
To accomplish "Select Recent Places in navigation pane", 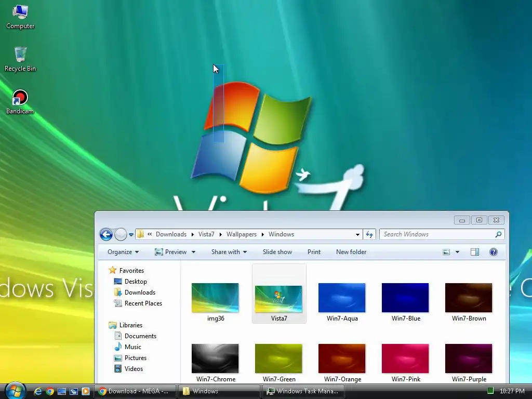I will click(x=138, y=303).
